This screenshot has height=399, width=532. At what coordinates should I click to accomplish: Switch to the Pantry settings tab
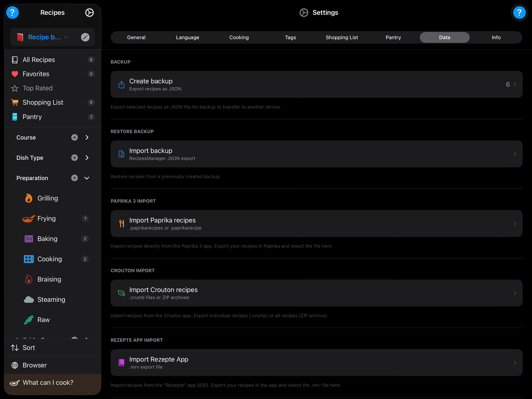coord(393,37)
